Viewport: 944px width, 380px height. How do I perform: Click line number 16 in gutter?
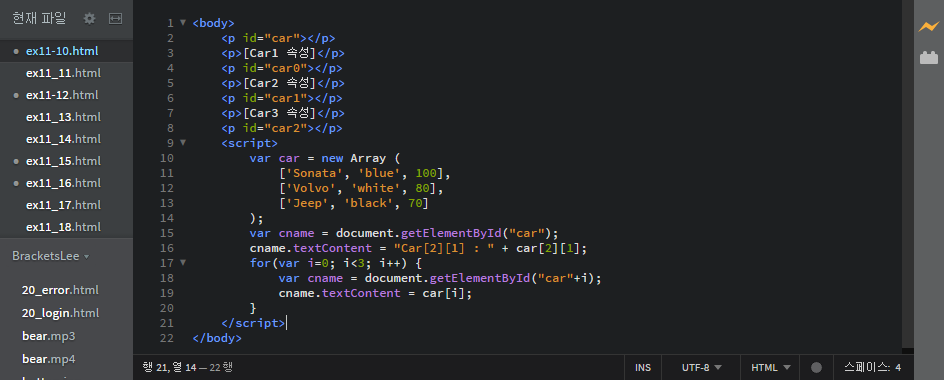click(x=167, y=248)
